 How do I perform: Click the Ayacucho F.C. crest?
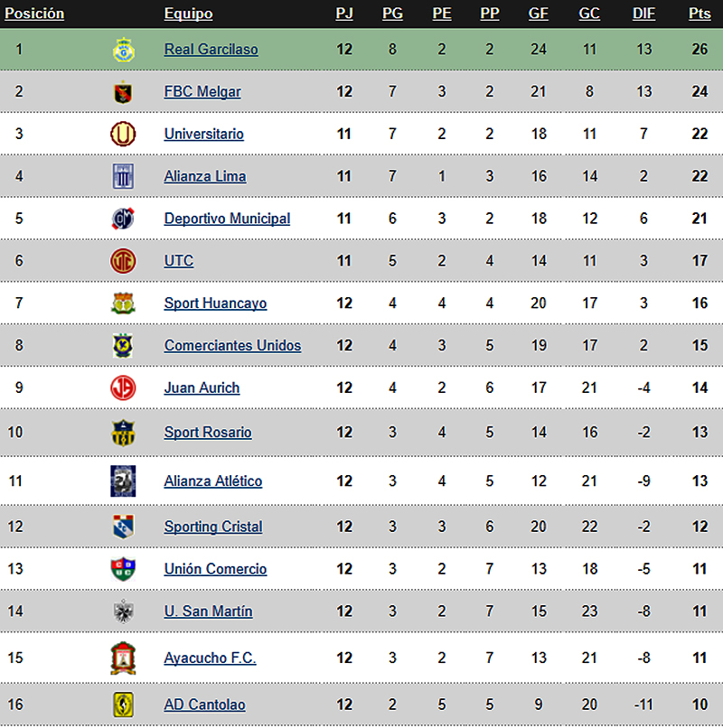pos(123,658)
